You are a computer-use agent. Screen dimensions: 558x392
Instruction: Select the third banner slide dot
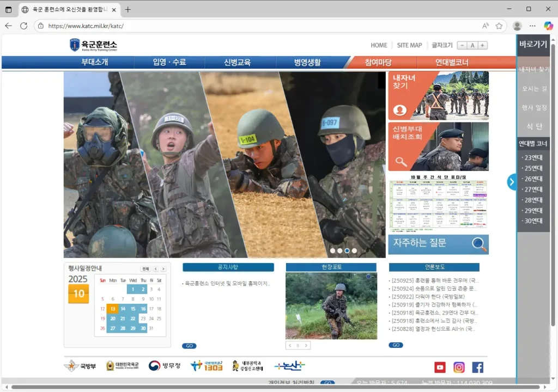pyautogui.click(x=347, y=251)
